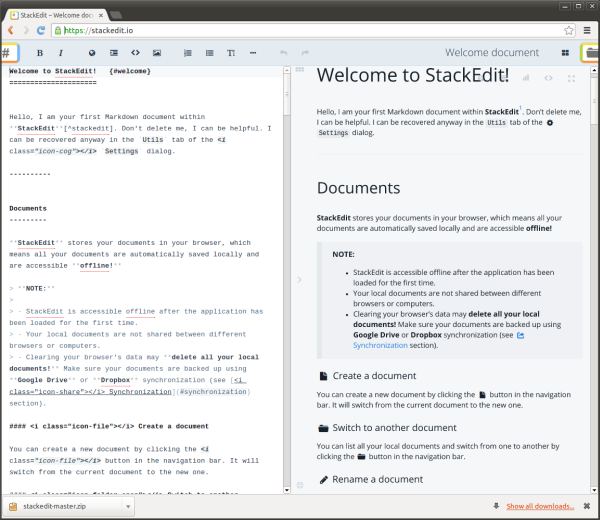Click the 'Settings' code word in preview

tap(333, 133)
